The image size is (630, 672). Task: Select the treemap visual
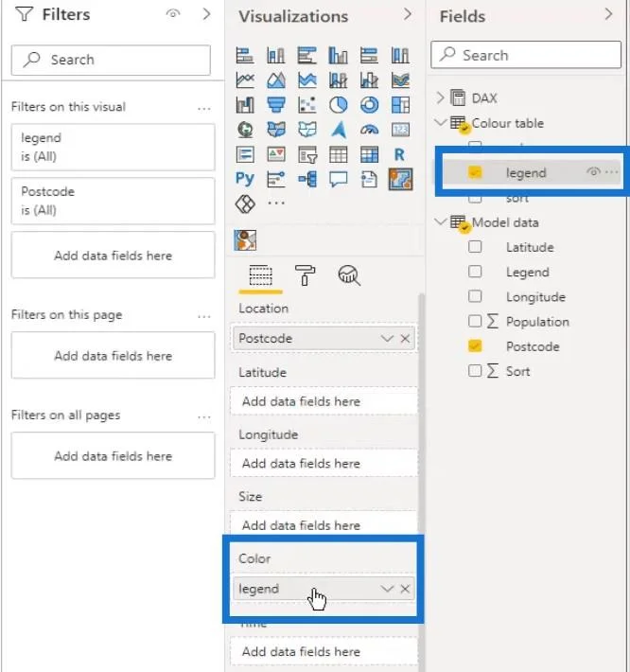coord(400,105)
